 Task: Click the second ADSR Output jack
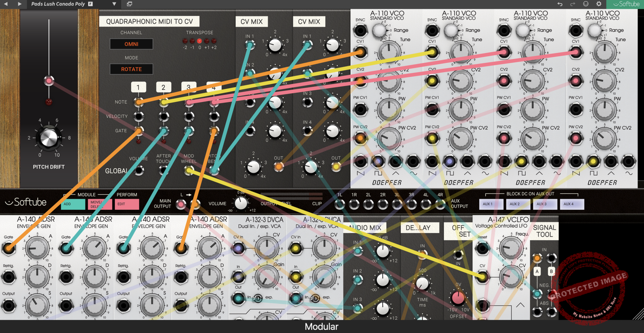click(x=66, y=306)
